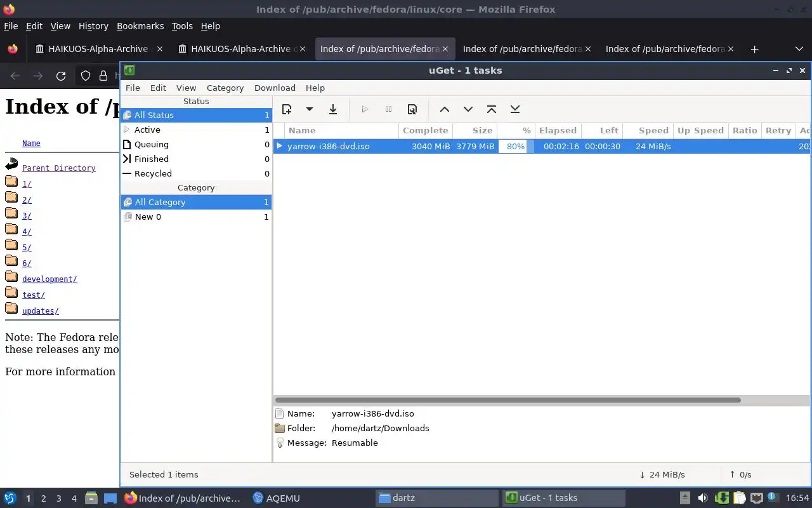Open the 3/ directory link
The height and width of the screenshot is (508, 812).
(27, 216)
